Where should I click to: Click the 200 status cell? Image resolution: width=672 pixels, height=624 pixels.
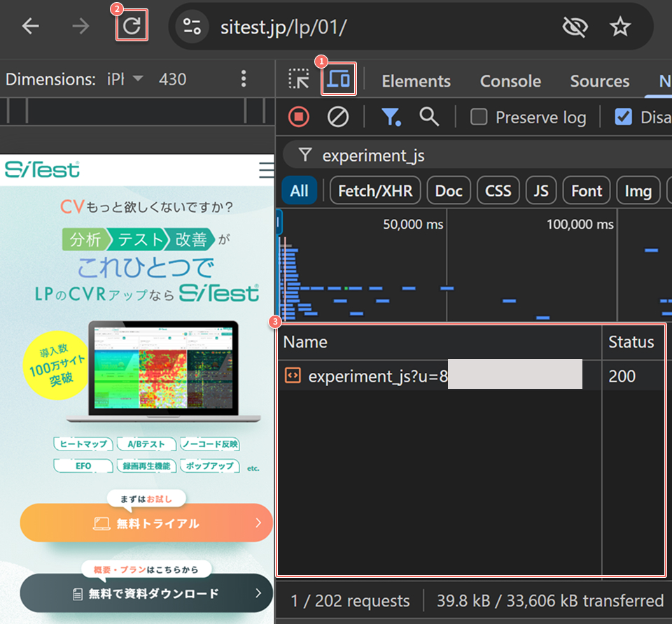coord(622,376)
